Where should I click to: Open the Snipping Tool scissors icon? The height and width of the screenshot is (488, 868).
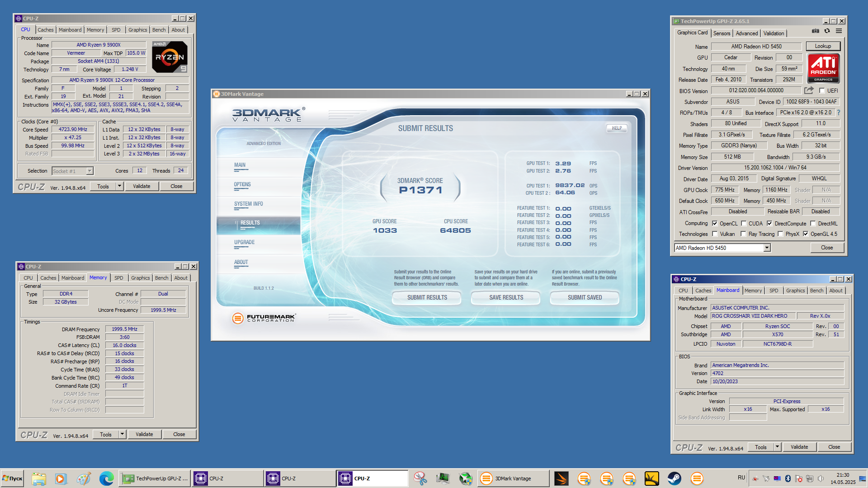(420, 479)
